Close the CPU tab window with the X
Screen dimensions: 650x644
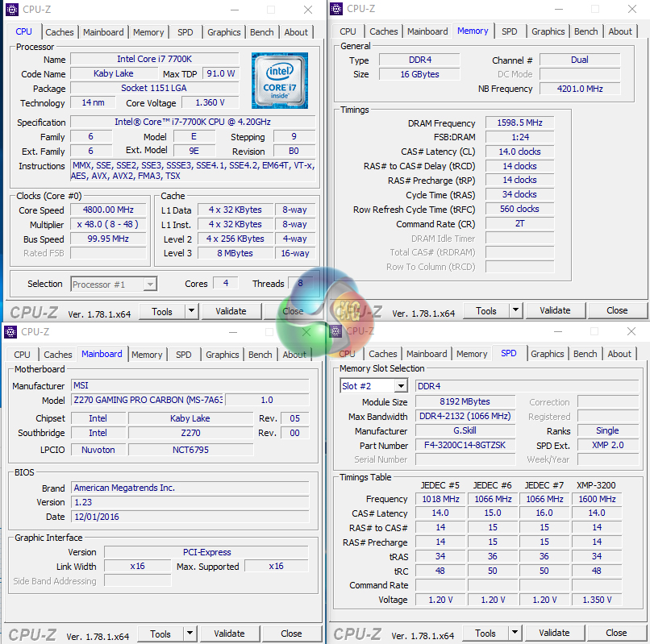point(308,10)
